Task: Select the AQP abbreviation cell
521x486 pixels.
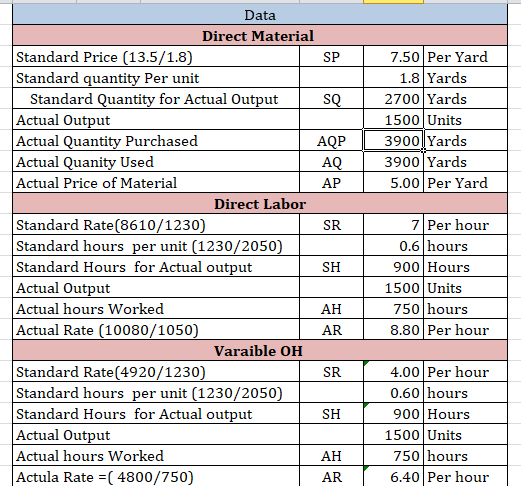Action: point(331,141)
